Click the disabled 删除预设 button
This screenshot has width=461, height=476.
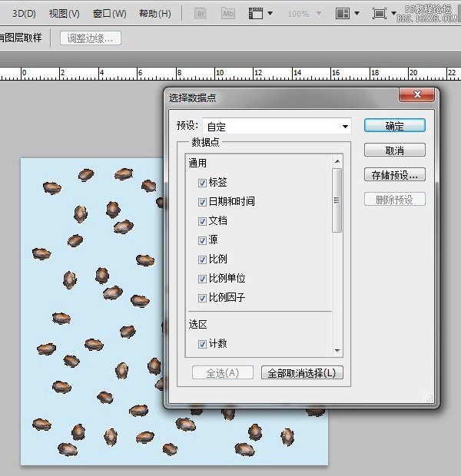pos(394,200)
